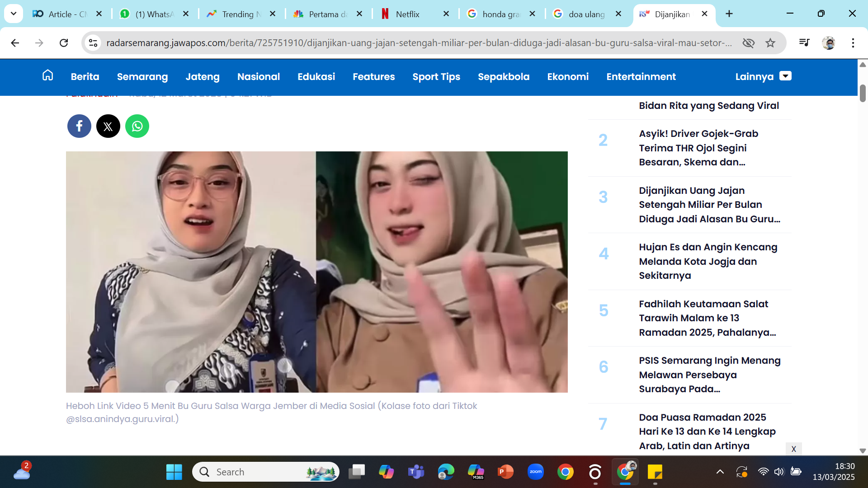Image resolution: width=868 pixels, height=488 pixels.
Task: Open Microsoft 365 app in taskbar
Action: (x=476, y=472)
